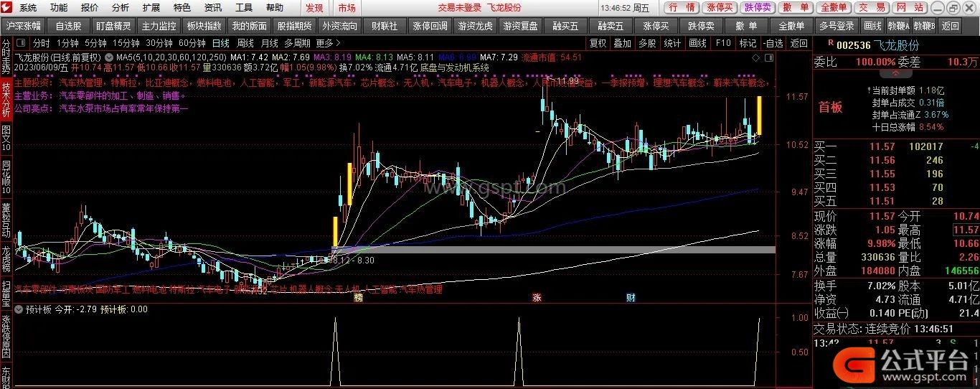Toggle the left panel icon beside 分时

tap(22, 43)
